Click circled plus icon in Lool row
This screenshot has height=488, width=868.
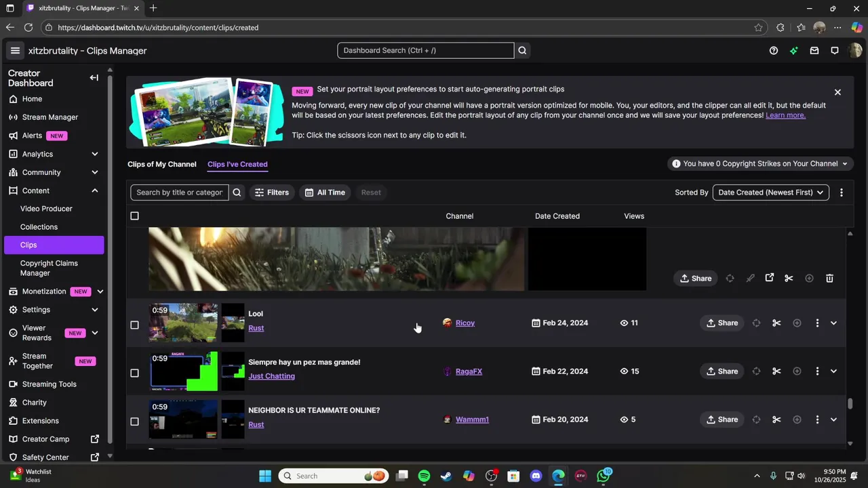point(797,323)
